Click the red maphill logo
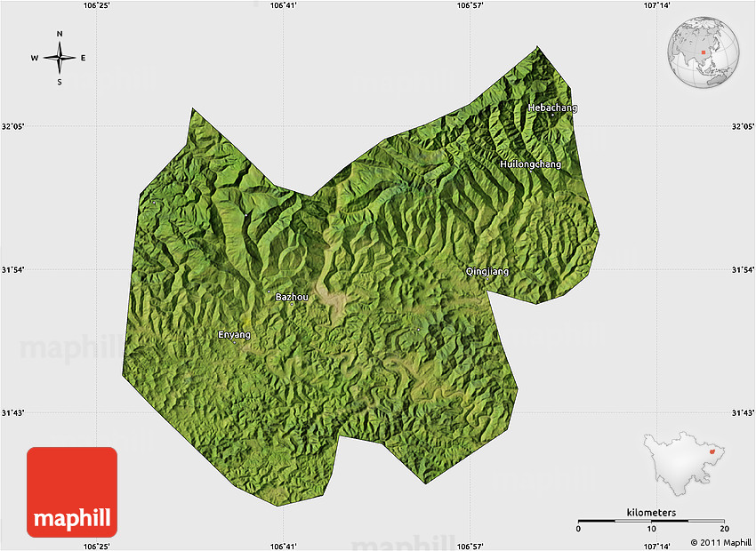The height and width of the screenshot is (551, 756). click(x=72, y=491)
